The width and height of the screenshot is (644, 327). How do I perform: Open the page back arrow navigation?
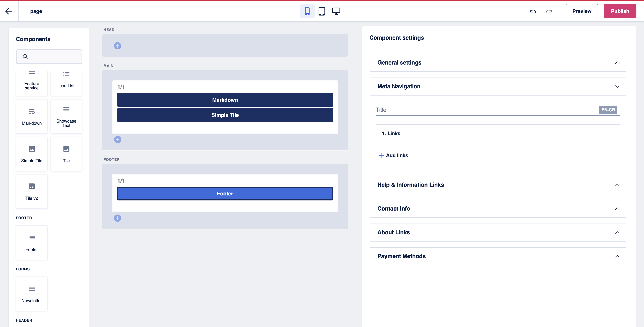(x=9, y=11)
